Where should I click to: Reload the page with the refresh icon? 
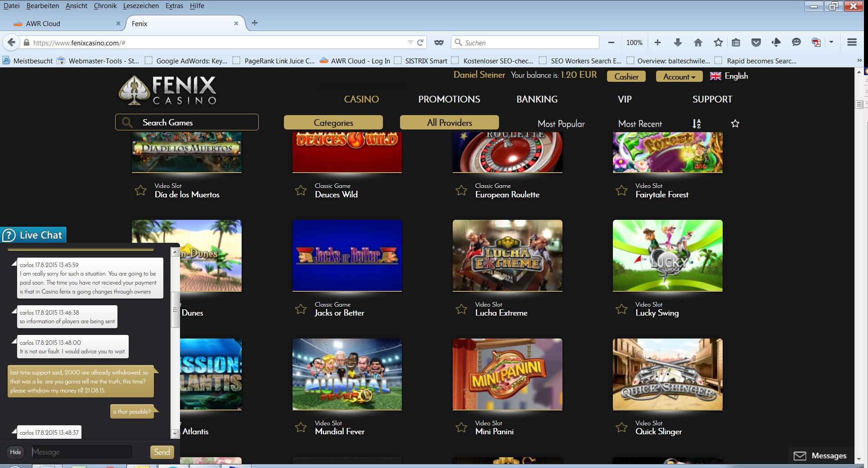420,43
